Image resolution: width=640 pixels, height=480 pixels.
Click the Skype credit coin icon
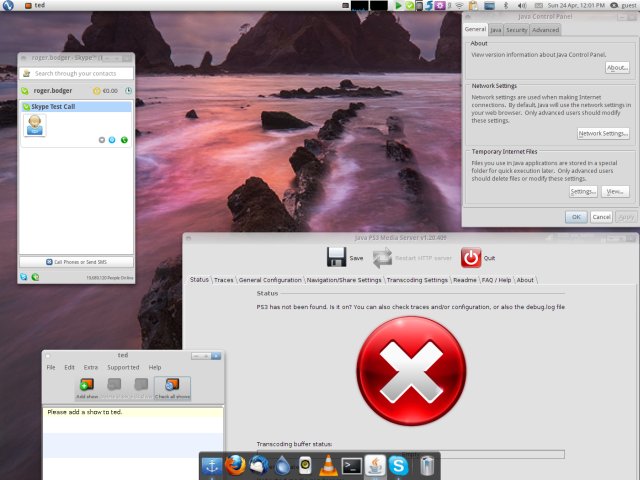[x=97, y=91]
